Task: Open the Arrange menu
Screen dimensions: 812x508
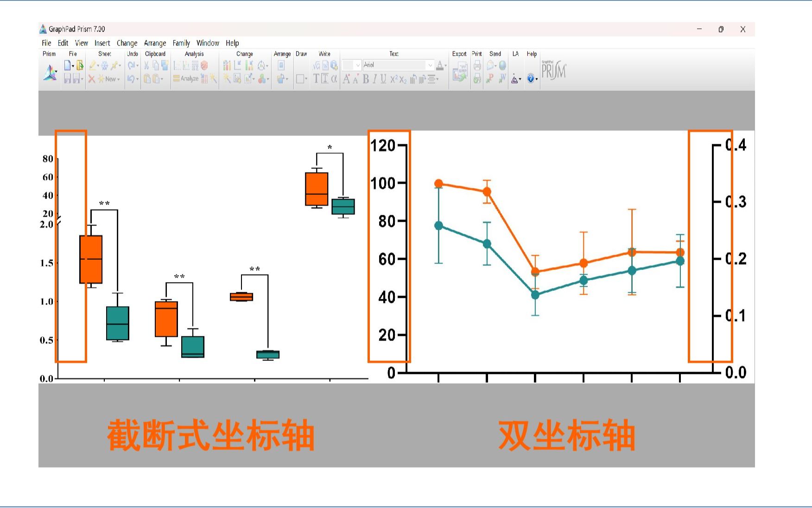Action: pyautogui.click(x=155, y=43)
